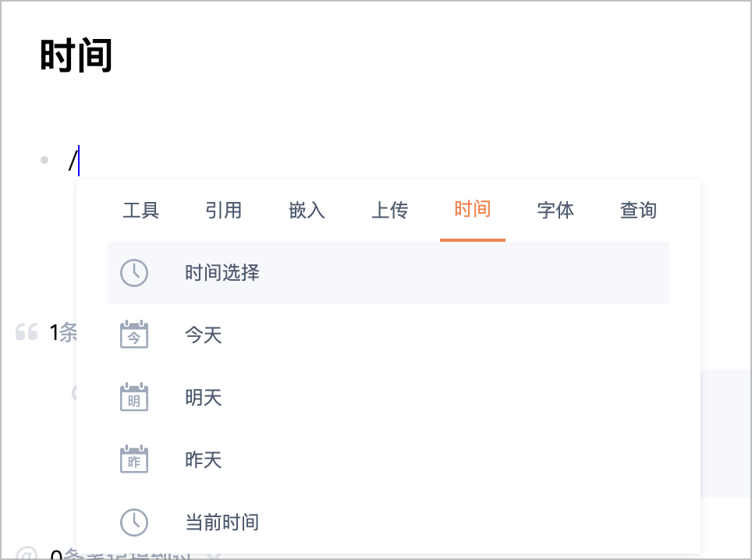Click the 今 calendar icon
The height and width of the screenshot is (560, 752).
[x=134, y=335]
